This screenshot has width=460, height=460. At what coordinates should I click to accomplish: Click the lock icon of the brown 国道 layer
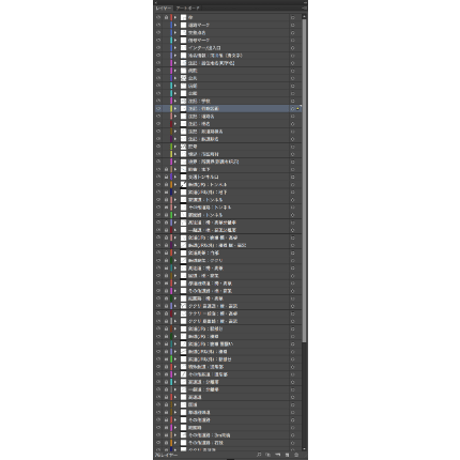click(166, 405)
